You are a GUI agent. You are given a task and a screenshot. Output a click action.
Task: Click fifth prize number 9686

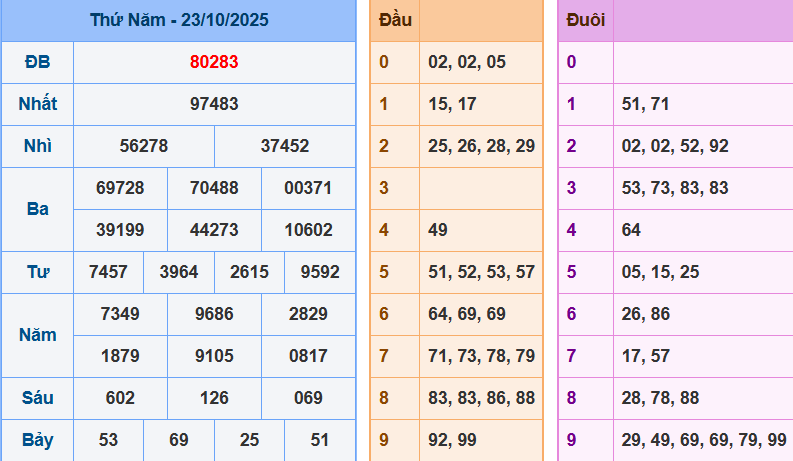point(214,314)
